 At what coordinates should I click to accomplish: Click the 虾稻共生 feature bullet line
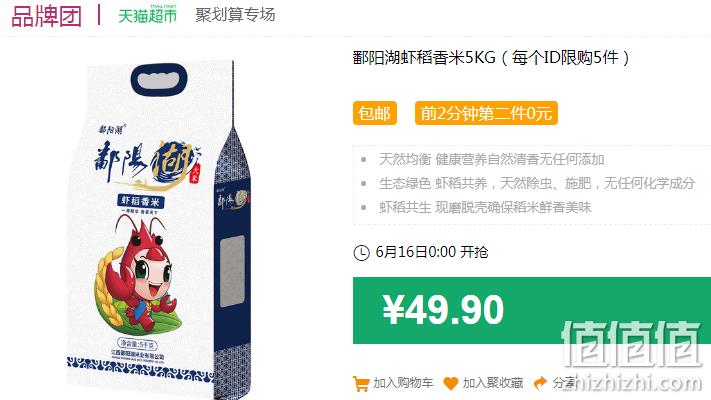[485, 207]
